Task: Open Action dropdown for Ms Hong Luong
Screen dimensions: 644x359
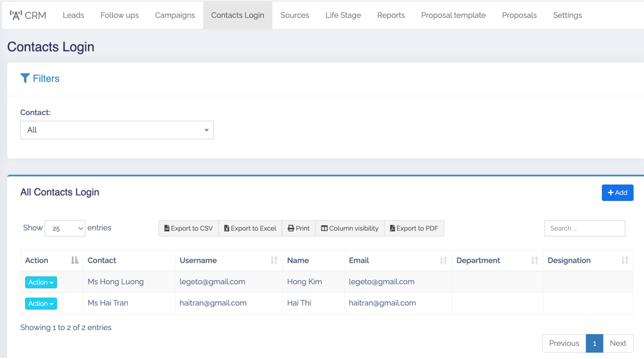Action: click(41, 282)
